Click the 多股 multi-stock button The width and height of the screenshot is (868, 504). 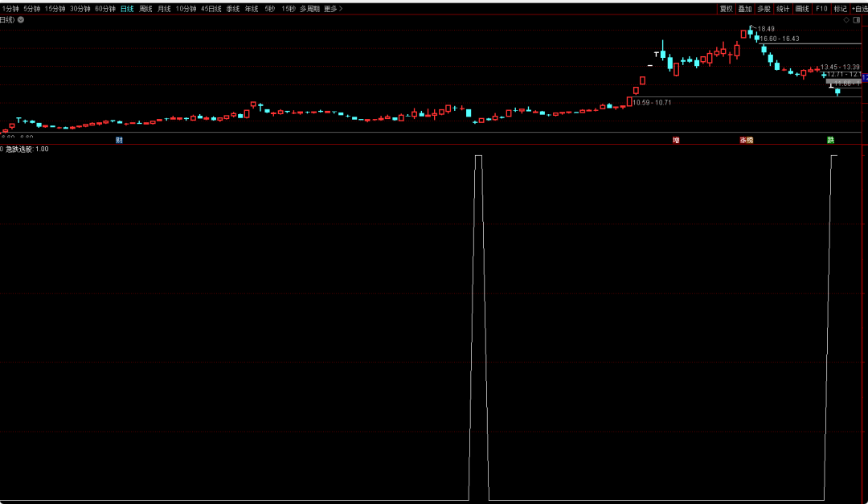coord(764,9)
